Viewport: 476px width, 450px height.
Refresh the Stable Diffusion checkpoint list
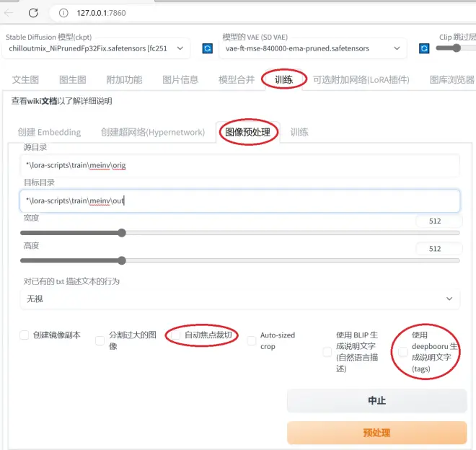[207, 48]
